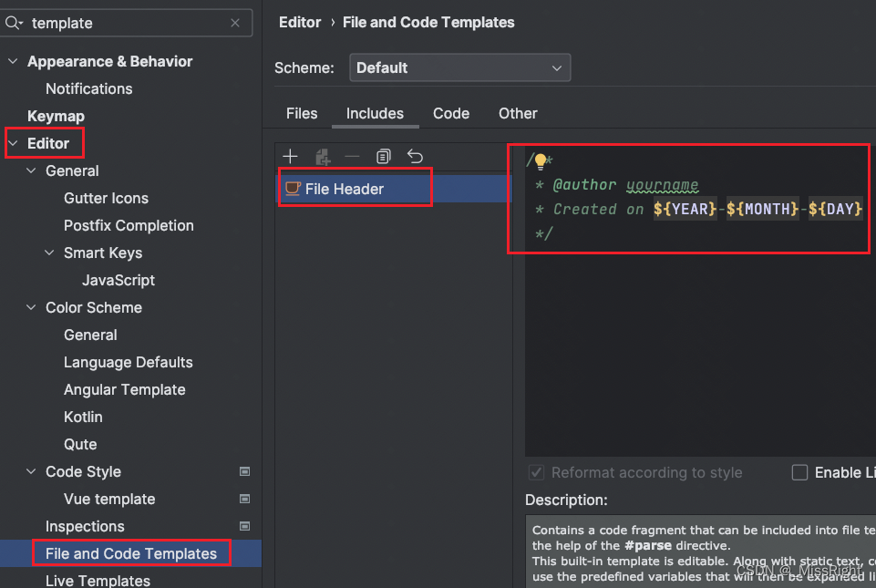Screen dimensions: 876x588
Task: Collapse the Color Scheme tree node
Action: point(31,307)
